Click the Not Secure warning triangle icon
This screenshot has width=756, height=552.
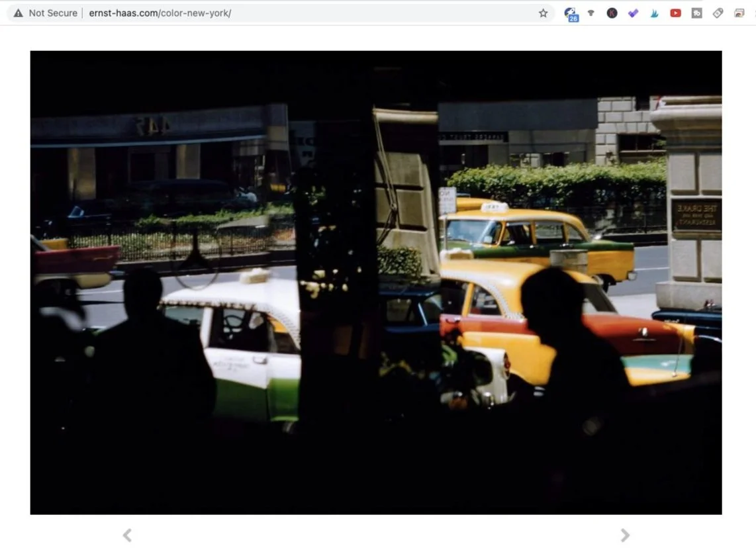[18, 13]
